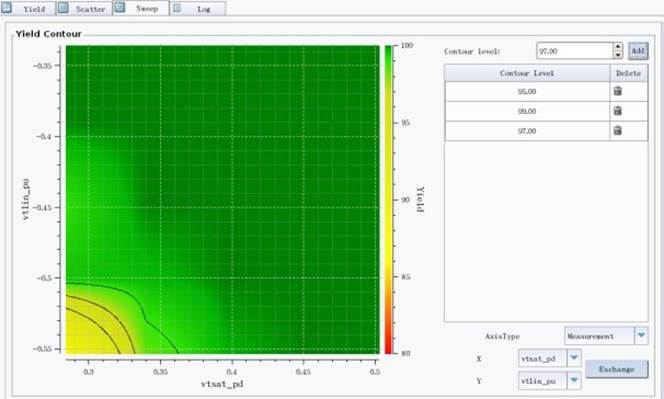Image resolution: width=664 pixels, height=399 pixels.
Task: Select the Contour Level column header
Action: pyautogui.click(x=527, y=73)
